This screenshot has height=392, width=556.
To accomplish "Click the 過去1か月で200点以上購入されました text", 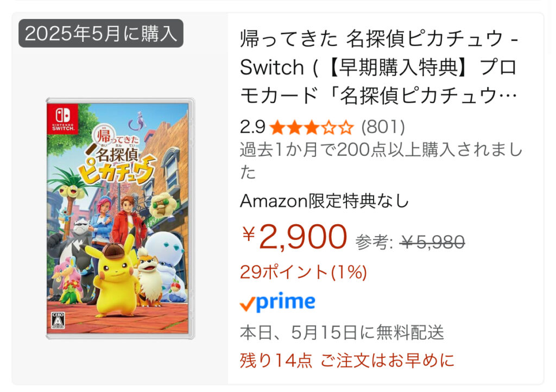I will 381,161.
